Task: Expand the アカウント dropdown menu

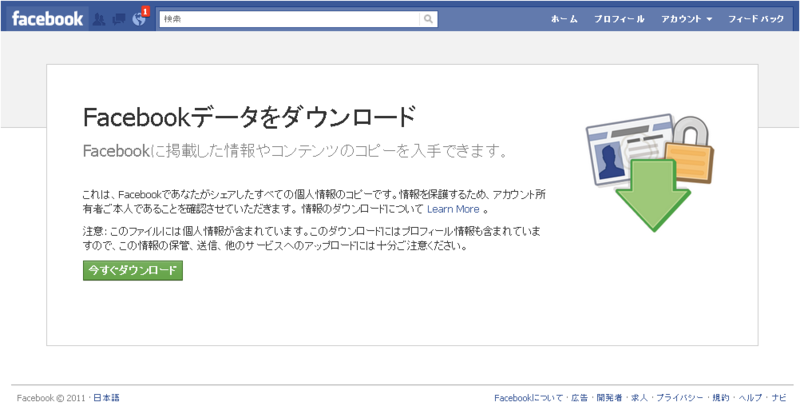Action: pos(687,19)
